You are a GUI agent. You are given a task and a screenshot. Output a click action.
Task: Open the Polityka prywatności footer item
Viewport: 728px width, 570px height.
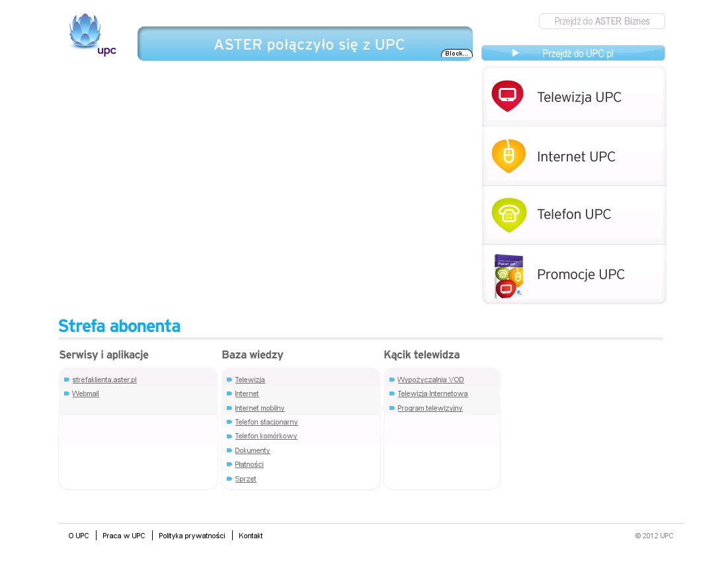pyautogui.click(x=192, y=536)
